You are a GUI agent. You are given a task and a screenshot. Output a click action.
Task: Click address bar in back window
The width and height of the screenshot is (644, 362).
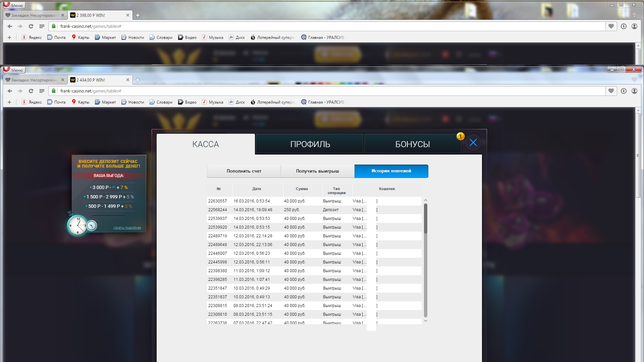(327, 26)
